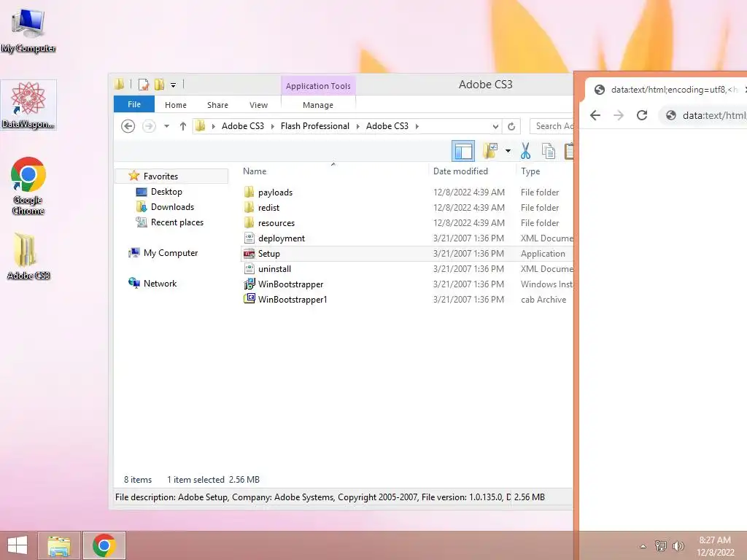Click back arrow in Chrome window
Image resolution: width=747 pixels, height=560 pixels.
595,115
